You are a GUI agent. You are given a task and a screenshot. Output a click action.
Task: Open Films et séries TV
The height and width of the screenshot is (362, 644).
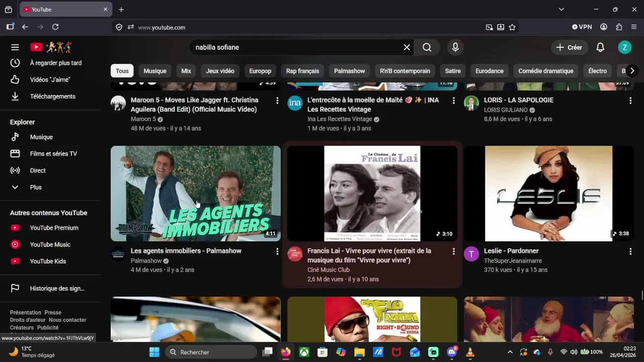[50, 153]
